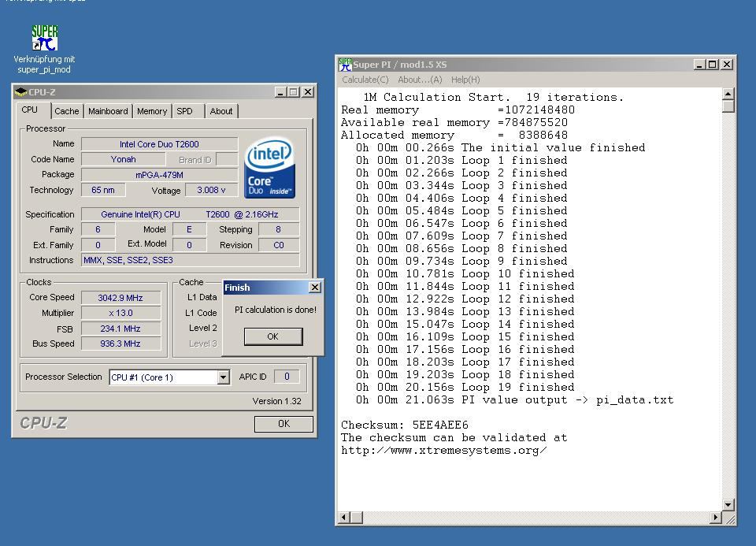Open the About tab in CPU-Z
This screenshot has height=546, width=756.
[221, 111]
